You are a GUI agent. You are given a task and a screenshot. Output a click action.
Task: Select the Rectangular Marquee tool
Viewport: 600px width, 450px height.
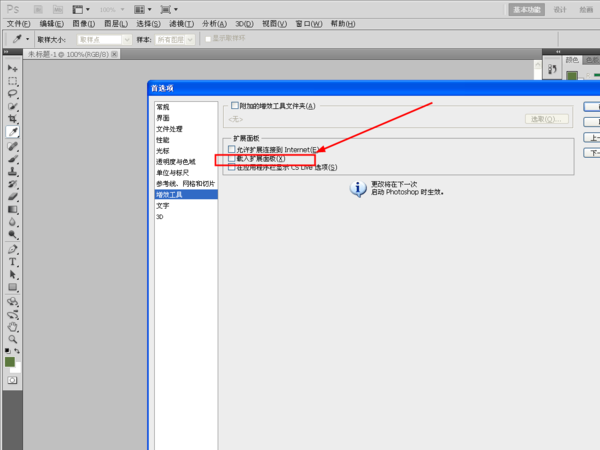(x=13, y=80)
